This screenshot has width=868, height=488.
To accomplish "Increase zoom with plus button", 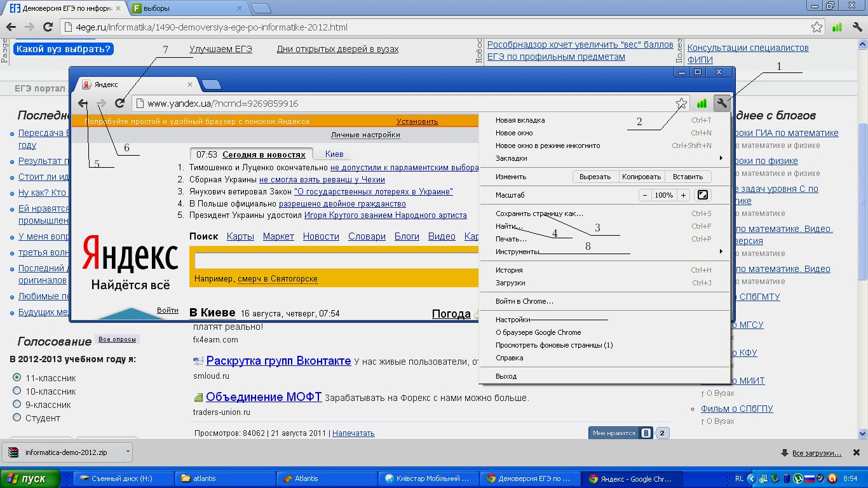I will (x=683, y=195).
